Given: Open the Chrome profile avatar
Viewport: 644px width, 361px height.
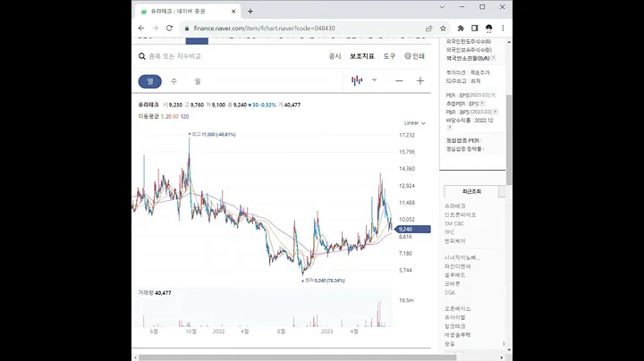Looking at the screenshot, I should 488,29.
